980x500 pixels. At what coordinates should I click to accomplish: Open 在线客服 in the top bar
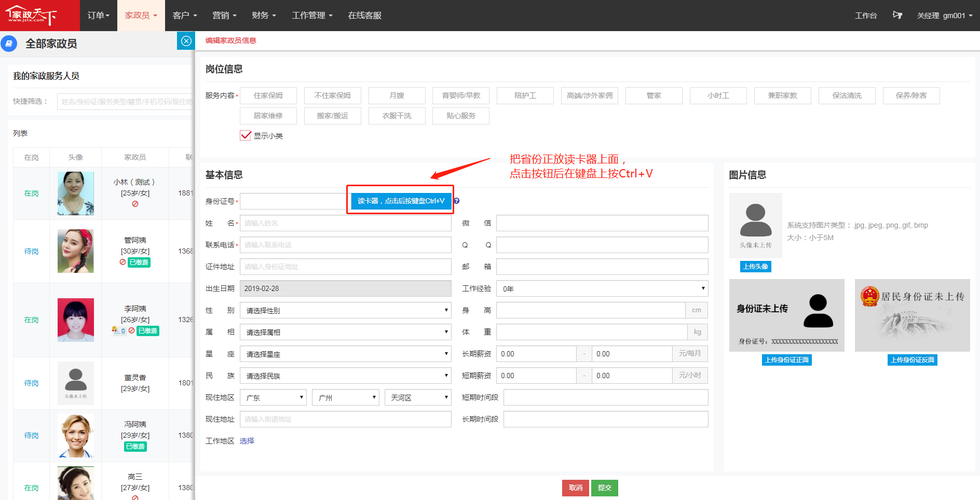tap(365, 16)
